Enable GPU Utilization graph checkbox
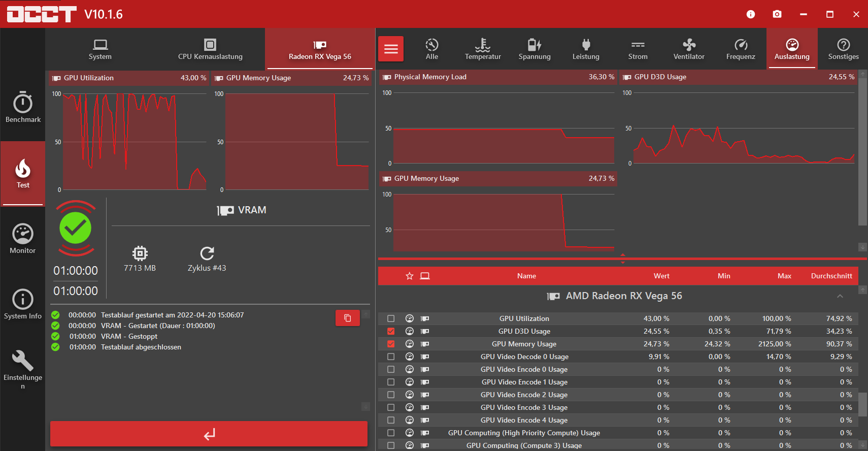The width and height of the screenshot is (868, 451). (391, 318)
